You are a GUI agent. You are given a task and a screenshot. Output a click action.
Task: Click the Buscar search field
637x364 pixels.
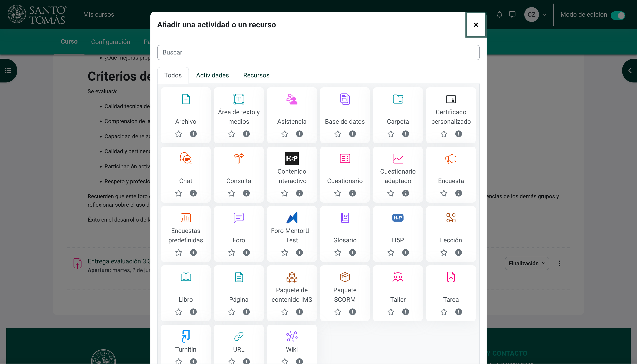click(318, 53)
